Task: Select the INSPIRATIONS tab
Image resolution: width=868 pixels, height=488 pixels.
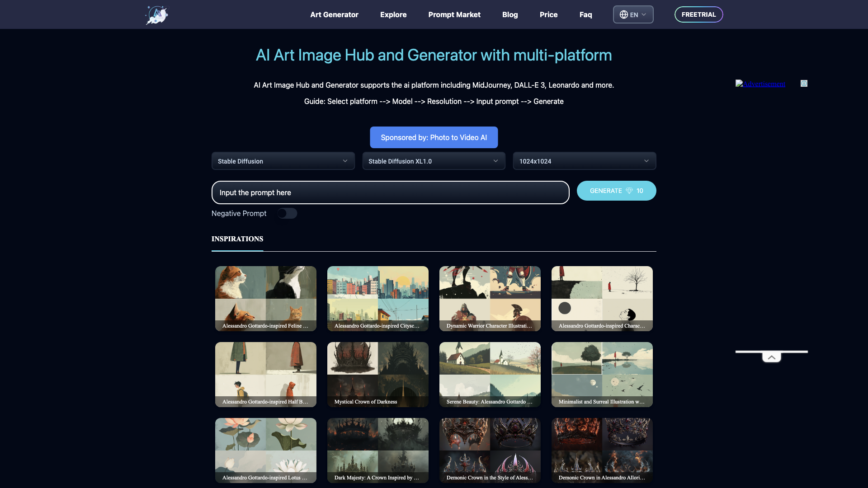Action: tap(237, 239)
